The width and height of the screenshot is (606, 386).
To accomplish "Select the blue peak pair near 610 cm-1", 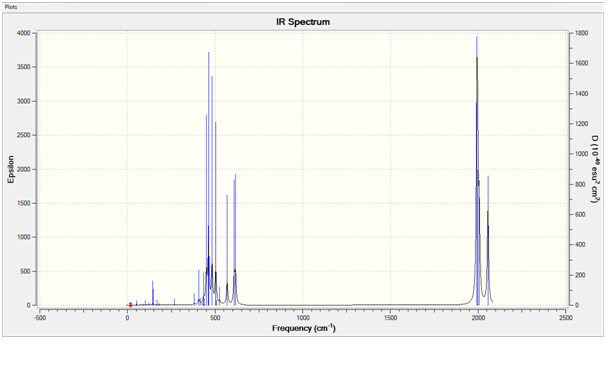I will point(235,240).
